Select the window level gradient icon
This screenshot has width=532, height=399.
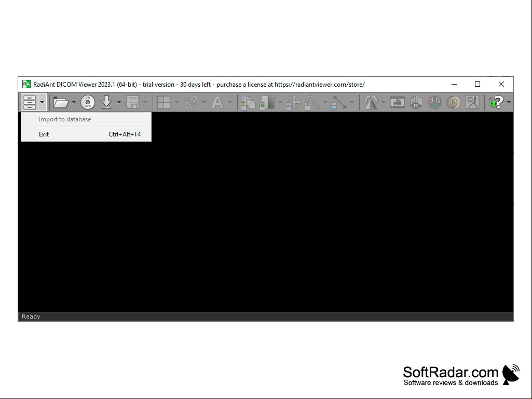click(x=267, y=102)
